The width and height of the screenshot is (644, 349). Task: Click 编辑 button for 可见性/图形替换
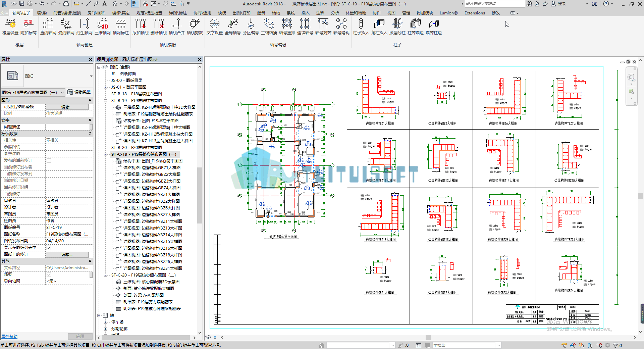pos(67,107)
